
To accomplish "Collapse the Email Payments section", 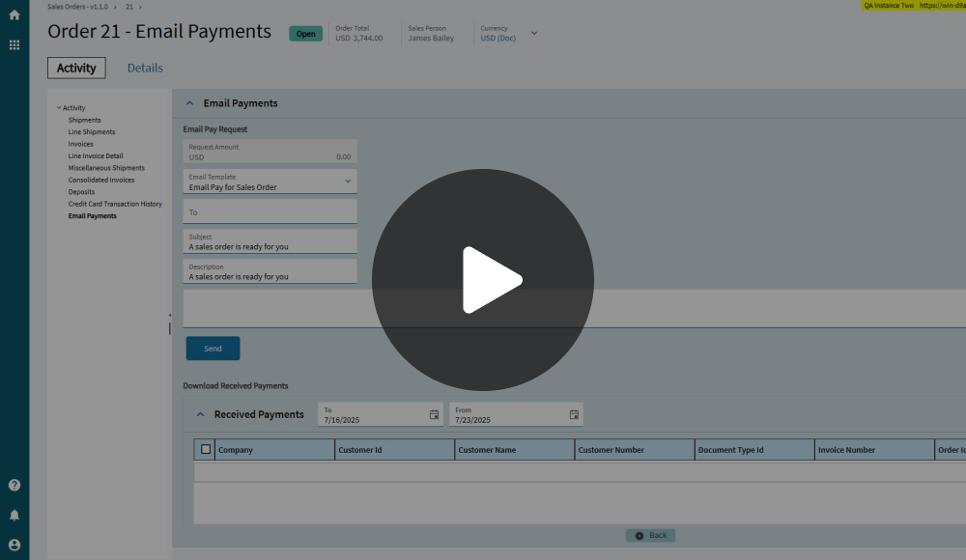I will pyautogui.click(x=189, y=103).
